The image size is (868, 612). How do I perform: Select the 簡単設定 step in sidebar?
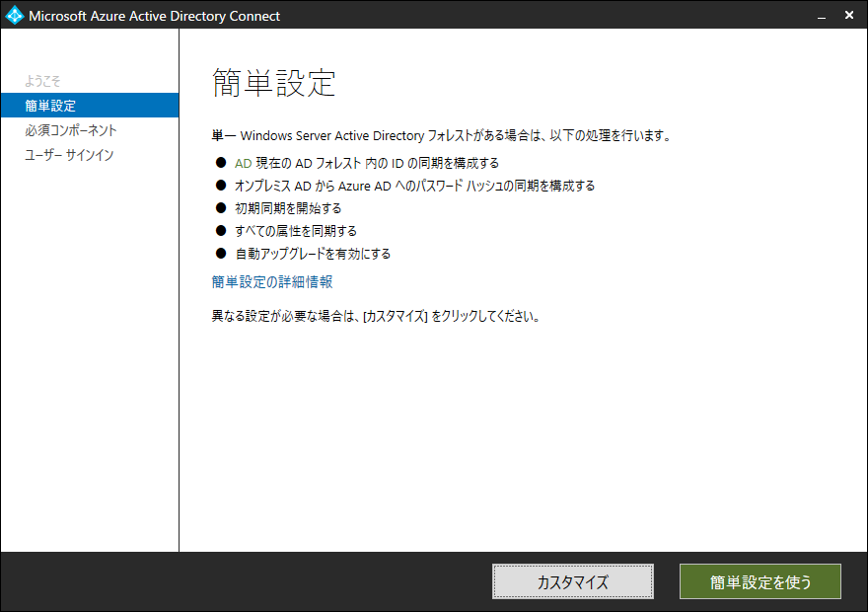click(x=90, y=106)
